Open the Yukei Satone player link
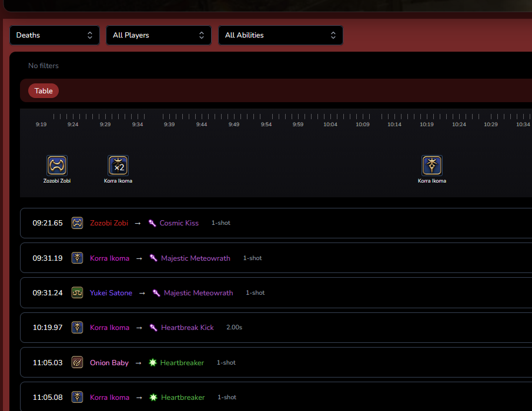The height and width of the screenshot is (411, 532). (111, 293)
